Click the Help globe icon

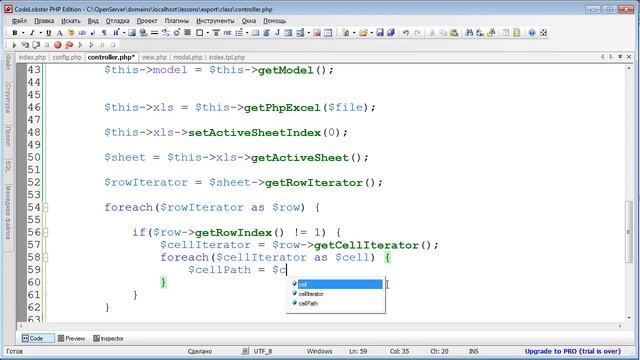coord(532,33)
